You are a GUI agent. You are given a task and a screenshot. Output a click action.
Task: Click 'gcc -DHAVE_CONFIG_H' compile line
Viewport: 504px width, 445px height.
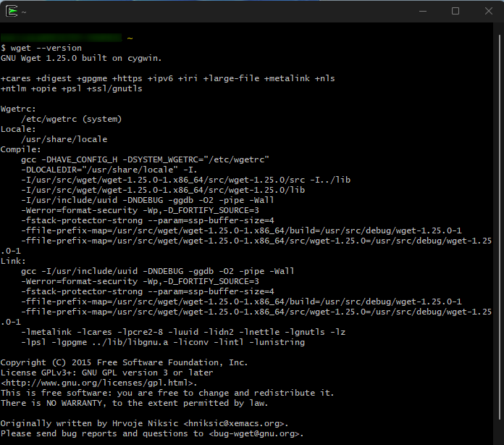point(145,159)
